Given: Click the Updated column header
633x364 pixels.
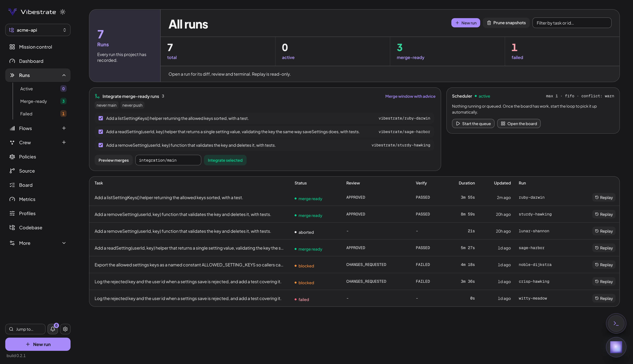Looking at the screenshot, I should pos(502,183).
